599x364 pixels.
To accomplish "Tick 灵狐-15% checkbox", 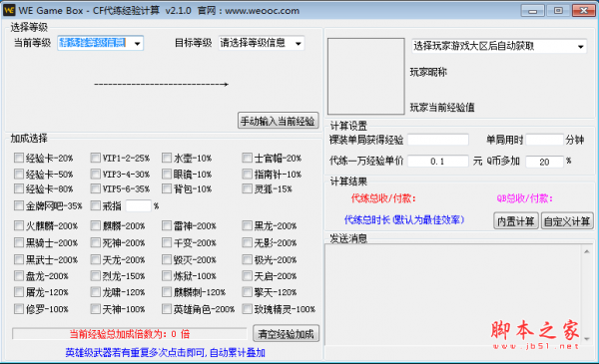I will [248, 188].
